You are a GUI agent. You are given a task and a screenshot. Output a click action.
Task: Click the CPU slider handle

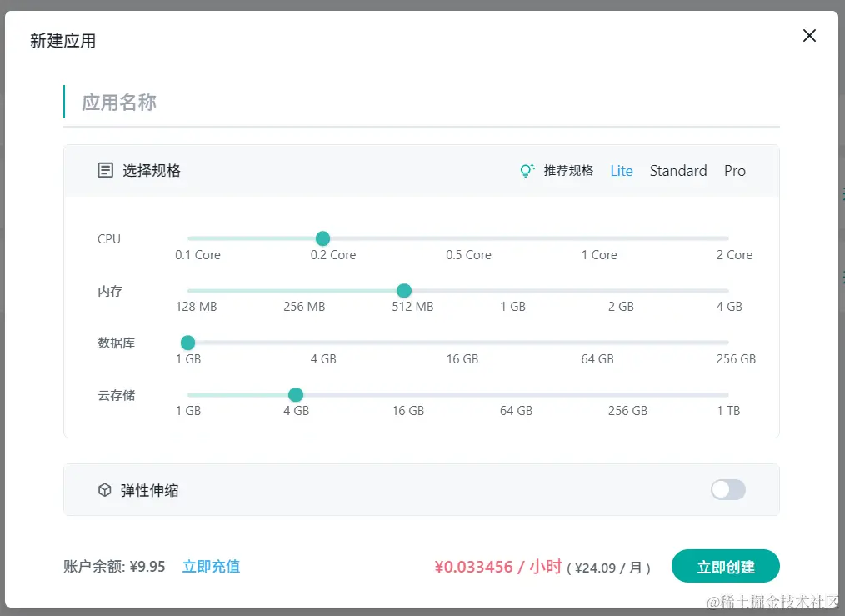point(322,238)
